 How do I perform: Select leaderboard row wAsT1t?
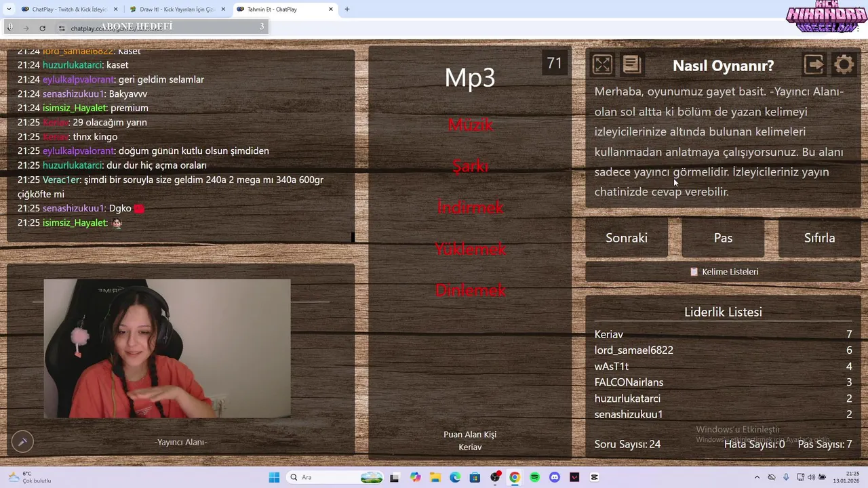click(x=723, y=367)
